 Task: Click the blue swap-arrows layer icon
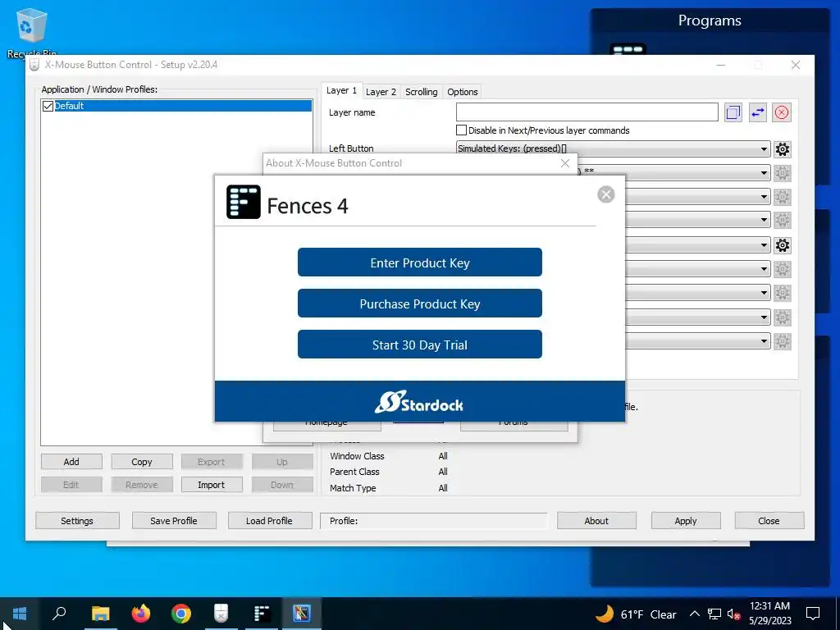point(757,112)
